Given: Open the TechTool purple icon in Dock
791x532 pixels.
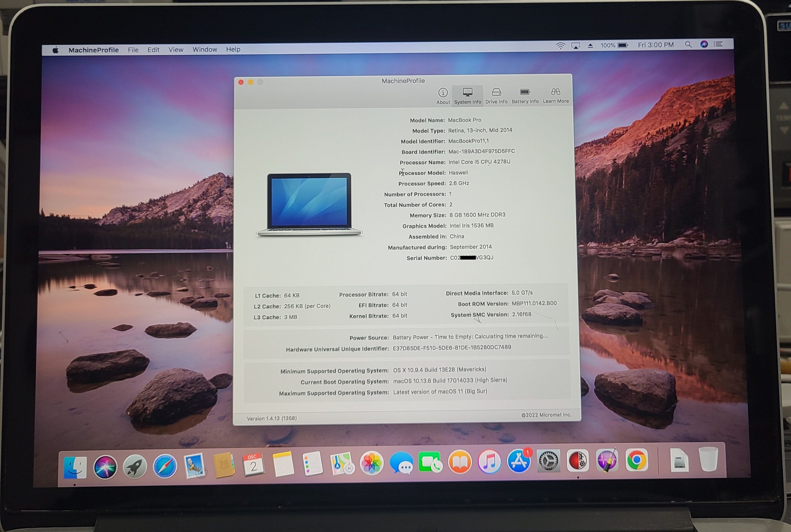Looking at the screenshot, I should (x=607, y=460).
